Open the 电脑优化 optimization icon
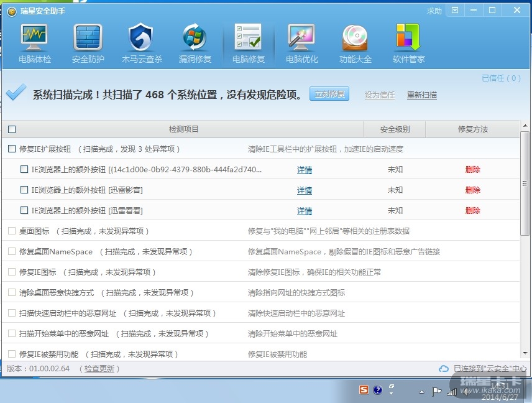The height and width of the screenshot is (403, 532). click(301, 44)
